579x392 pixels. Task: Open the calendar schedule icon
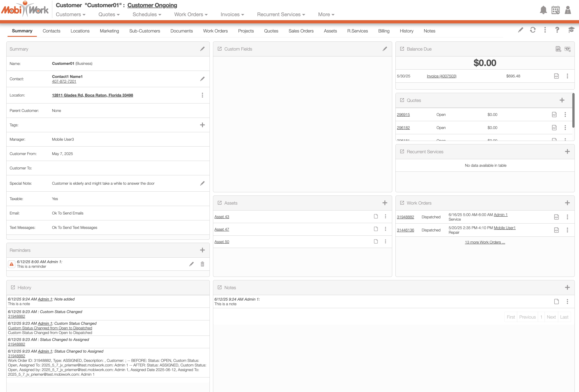point(555,10)
